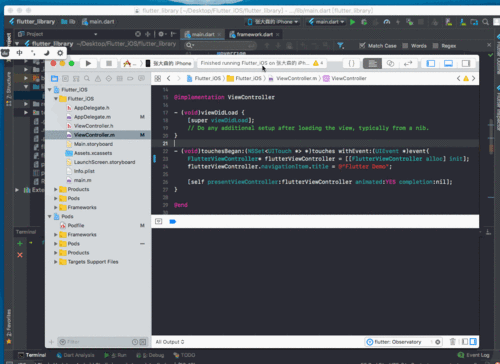Click the yellow warning icon at jump bar right
The height and width of the screenshot is (364, 500).
point(466,79)
